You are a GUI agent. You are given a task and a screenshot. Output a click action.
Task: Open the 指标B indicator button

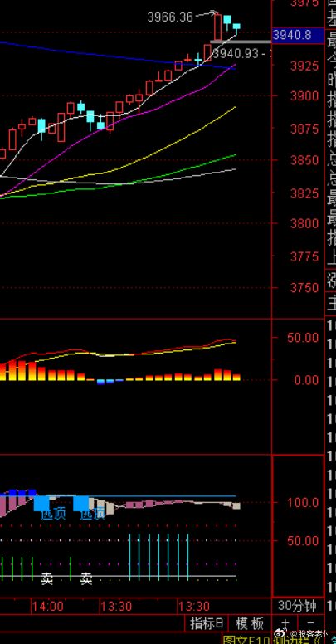pyautogui.click(x=207, y=623)
